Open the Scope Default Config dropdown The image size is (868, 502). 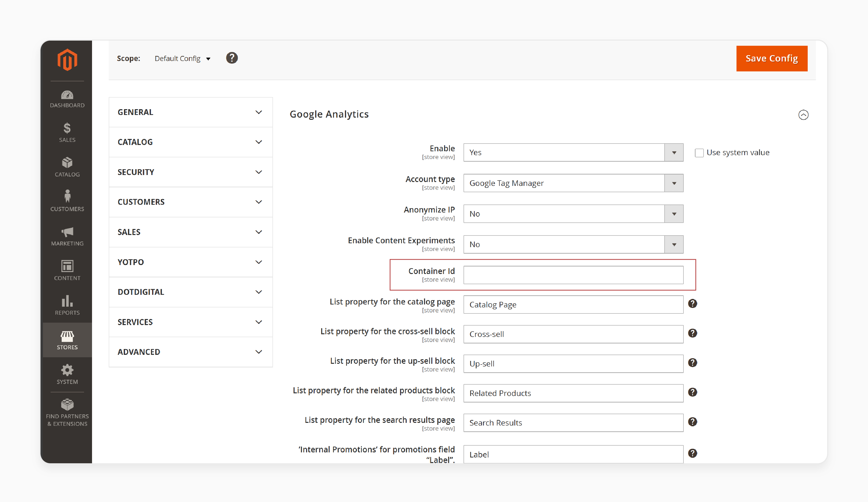coord(183,59)
